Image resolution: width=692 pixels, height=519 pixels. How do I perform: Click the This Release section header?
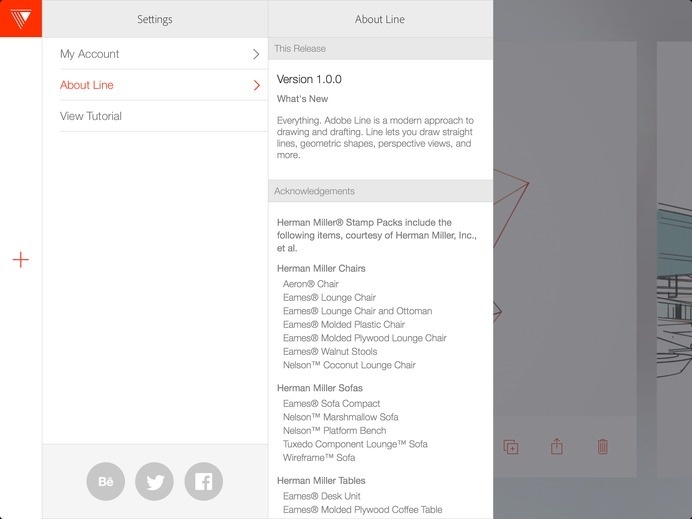click(380, 49)
